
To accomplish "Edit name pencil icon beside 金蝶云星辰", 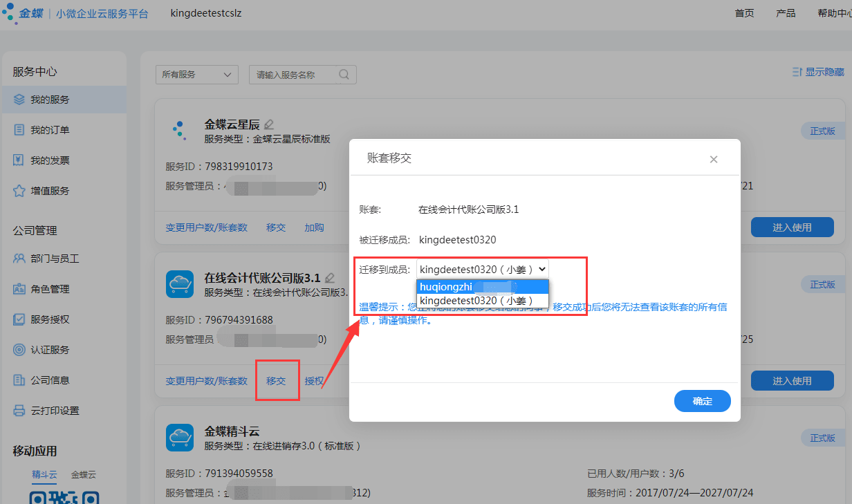I will point(269,124).
